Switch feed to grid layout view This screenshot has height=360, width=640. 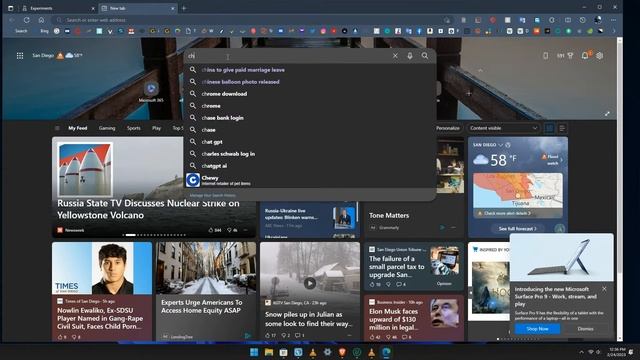549,128
